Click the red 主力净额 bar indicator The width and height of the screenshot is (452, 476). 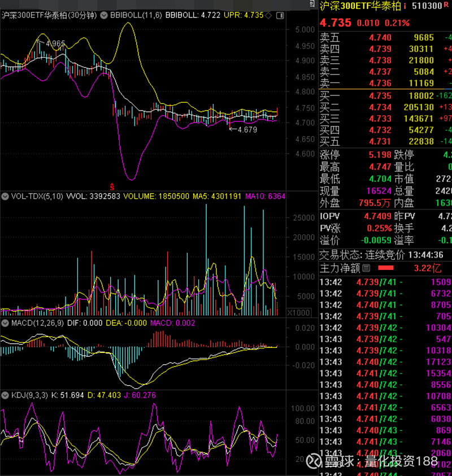coord(386,268)
